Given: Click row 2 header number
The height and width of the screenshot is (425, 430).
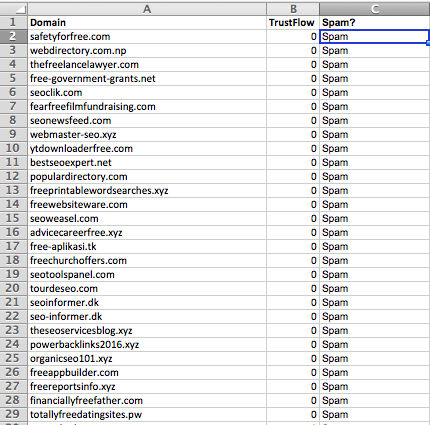Looking at the screenshot, I should click(x=13, y=36).
